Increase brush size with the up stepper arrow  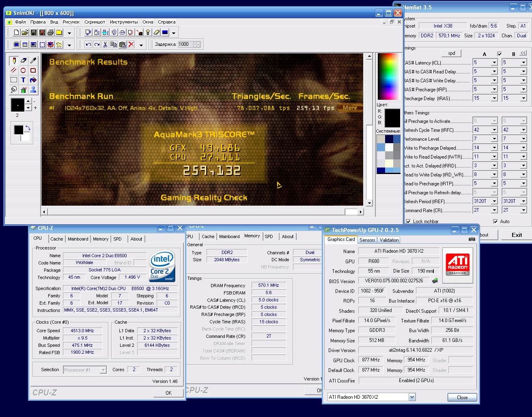click(28, 102)
